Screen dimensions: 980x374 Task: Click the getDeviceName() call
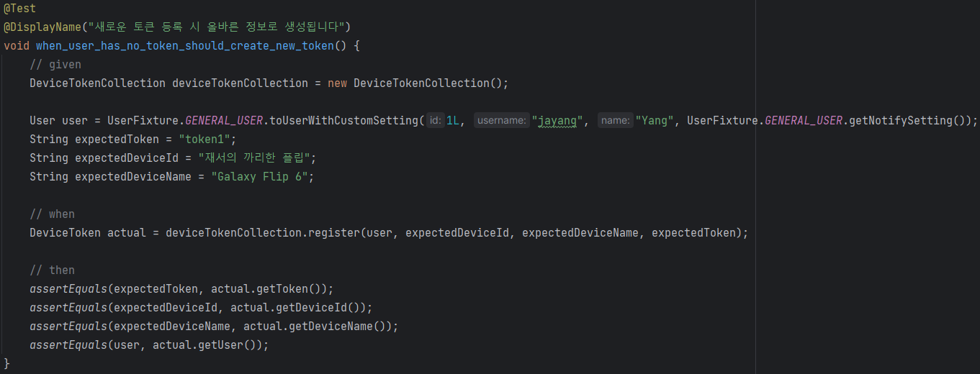[x=339, y=326]
